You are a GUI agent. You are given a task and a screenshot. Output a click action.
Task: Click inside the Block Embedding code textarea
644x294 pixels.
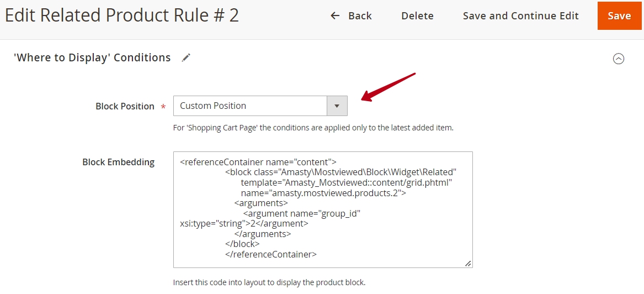click(x=323, y=209)
